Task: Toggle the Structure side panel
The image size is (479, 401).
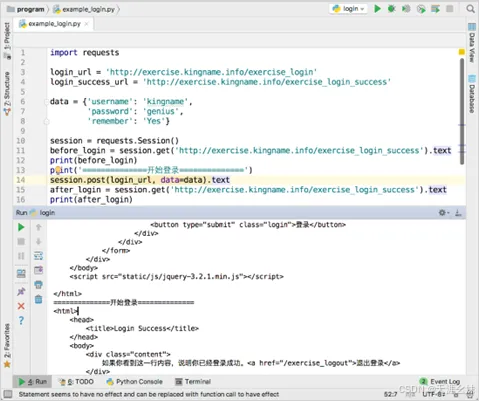Action: [7, 93]
